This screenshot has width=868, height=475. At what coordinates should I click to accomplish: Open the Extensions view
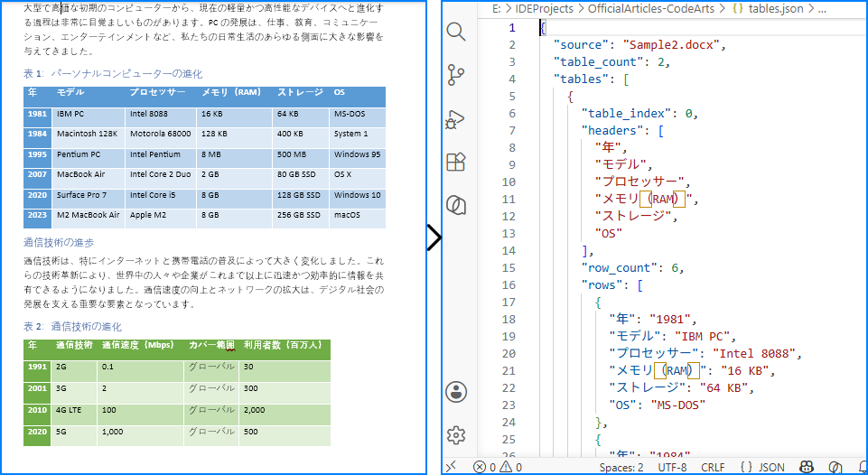(x=455, y=162)
